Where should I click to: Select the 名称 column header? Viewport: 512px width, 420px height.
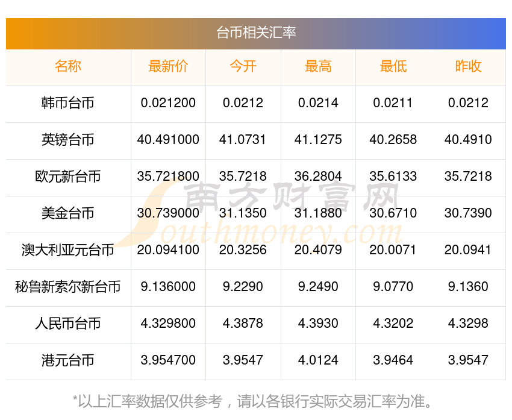[x=68, y=66]
